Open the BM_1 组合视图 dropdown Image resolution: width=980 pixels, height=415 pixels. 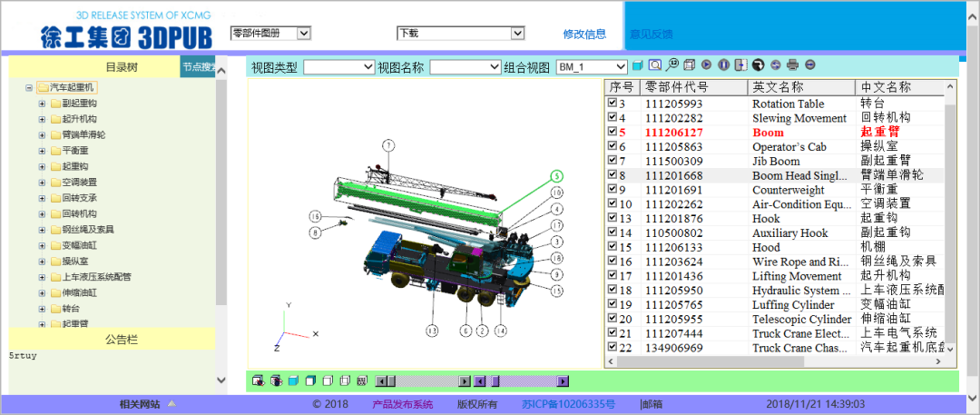591,67
